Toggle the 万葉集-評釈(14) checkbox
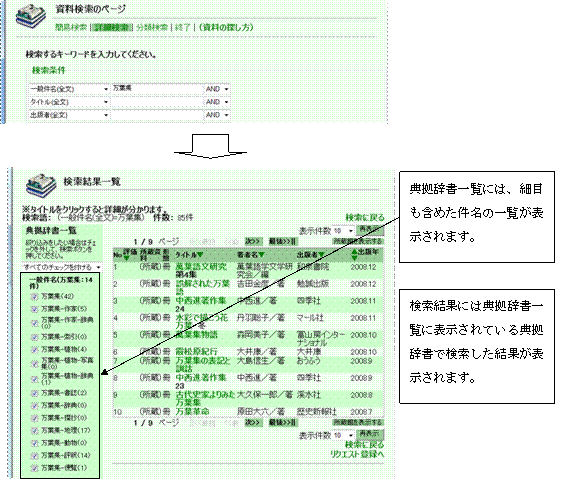 [35, 455]
